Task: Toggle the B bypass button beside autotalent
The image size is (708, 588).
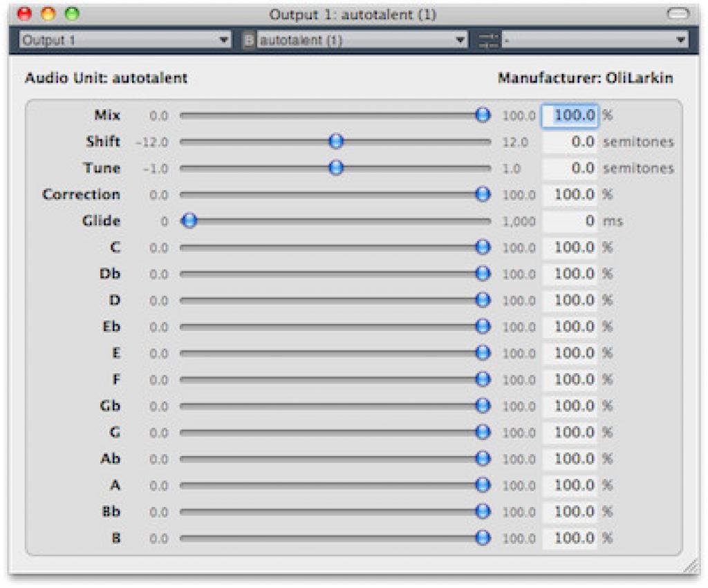Action: pos(249,41)
